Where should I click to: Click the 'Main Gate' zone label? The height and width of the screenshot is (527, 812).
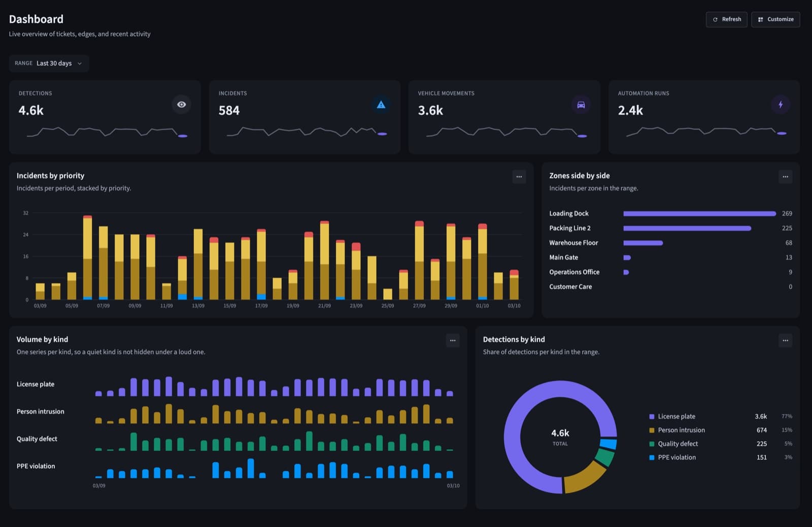click(x=563, y=258)
